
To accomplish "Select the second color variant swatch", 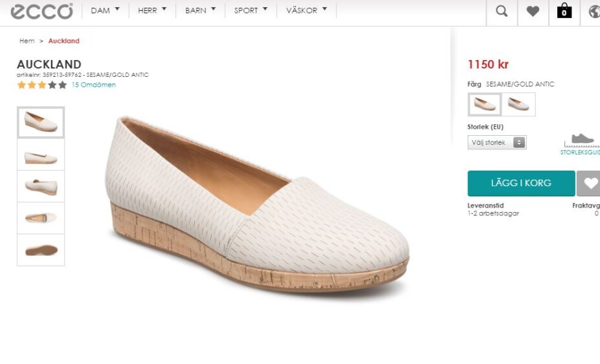I will pyautogui.click(x=518, y=104).
